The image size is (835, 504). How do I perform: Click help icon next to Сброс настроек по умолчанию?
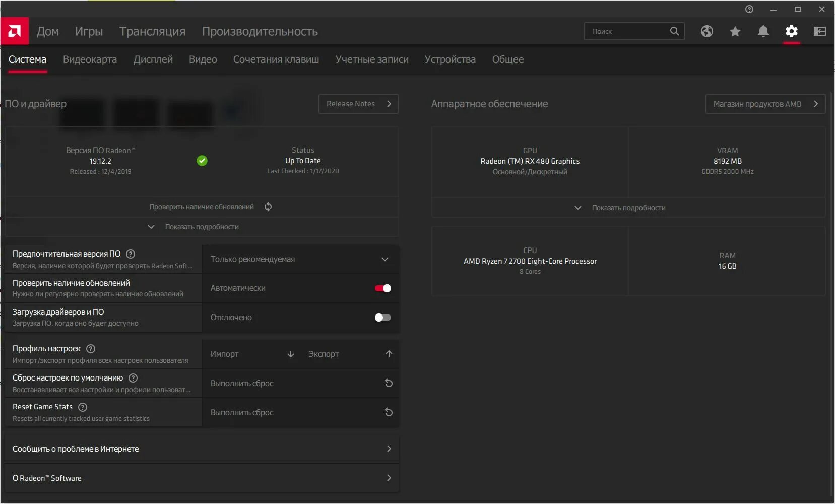pyautogui.click(x=133, y=378)
